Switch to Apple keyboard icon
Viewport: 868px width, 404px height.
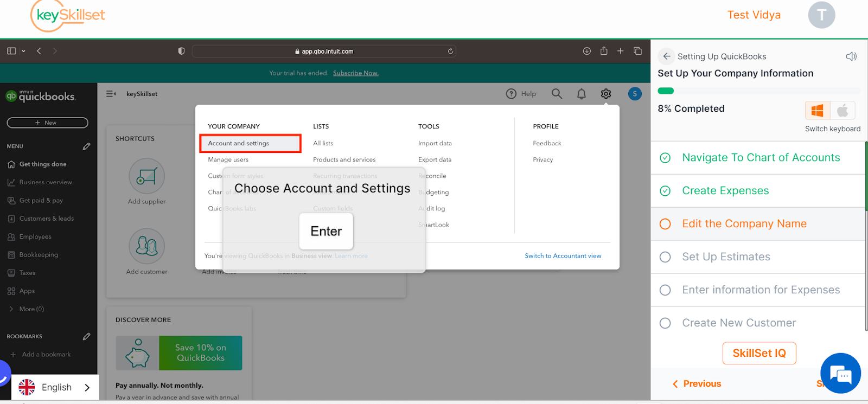pos(843,111)
